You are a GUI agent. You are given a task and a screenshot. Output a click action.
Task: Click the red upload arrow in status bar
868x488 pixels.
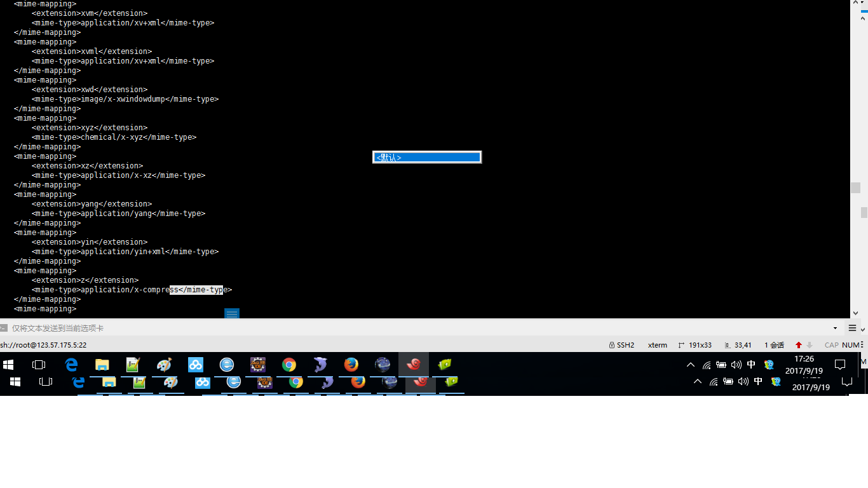pos(799,345)
